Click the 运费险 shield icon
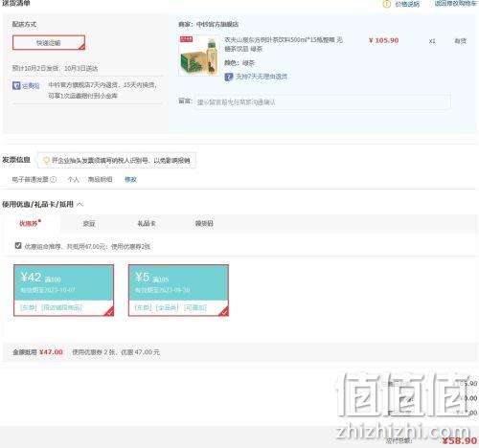Screen dimensions: 479x448 [16, 85]
